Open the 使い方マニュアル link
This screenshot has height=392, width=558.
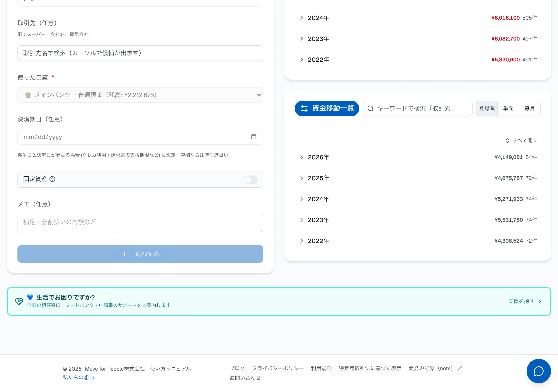click(x=170, y=369)
